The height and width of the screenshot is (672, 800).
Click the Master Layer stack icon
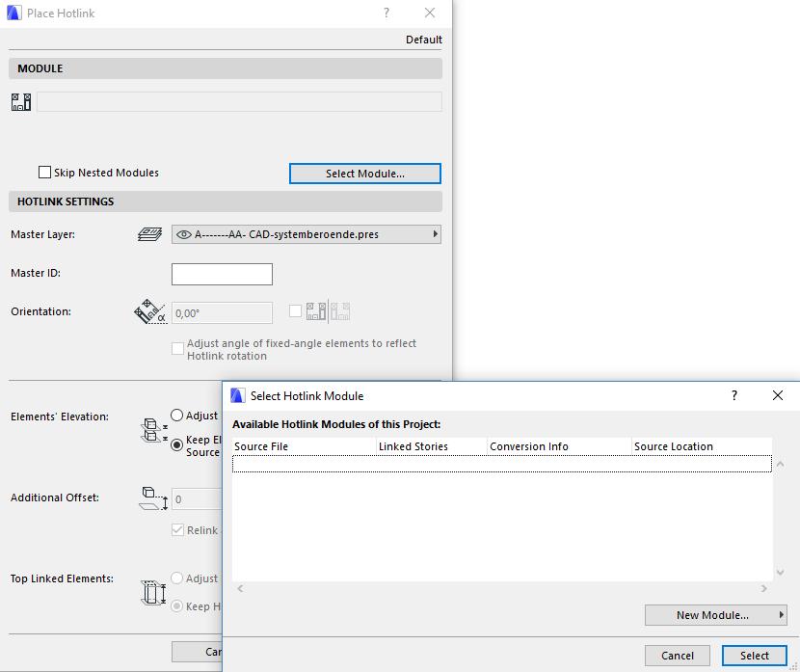click(150, 234)
